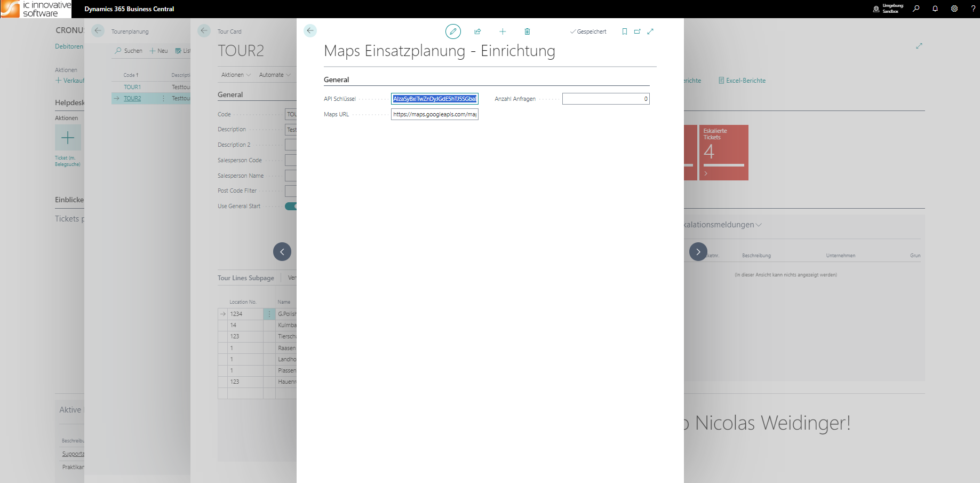Viewport: 980px width, 483px height.
Task: Click the share icon in the toolbar
Action: [x=477, y=31]
